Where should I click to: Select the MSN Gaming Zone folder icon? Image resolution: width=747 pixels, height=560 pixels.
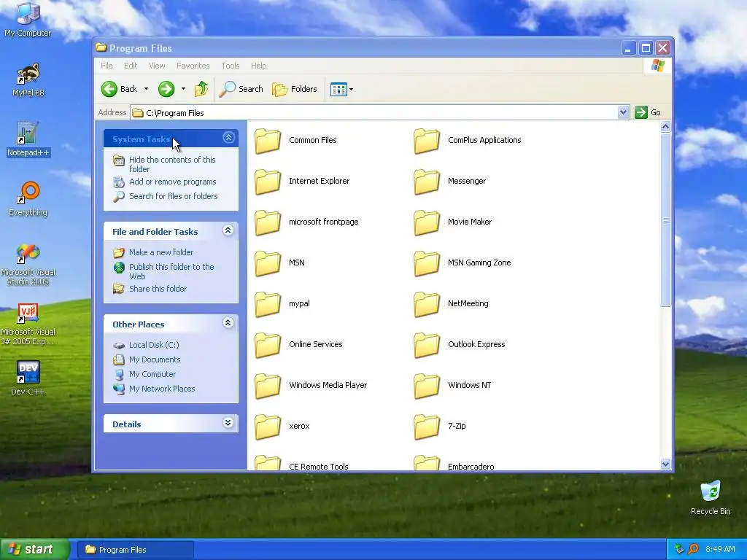click(426, 263)
